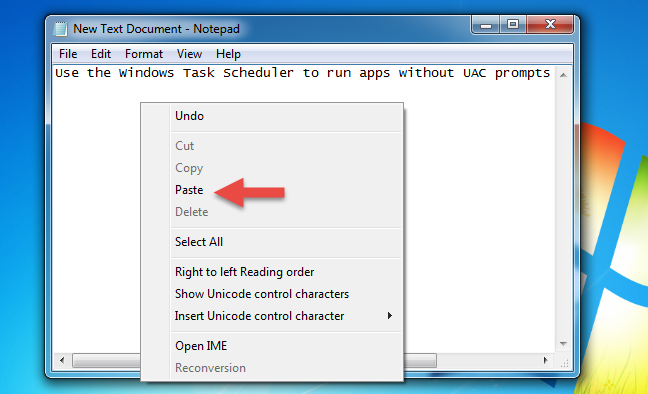Click horizontal scrollbar left arrow
The height and width of the screenshot is (394, 648).
point(62,361)
